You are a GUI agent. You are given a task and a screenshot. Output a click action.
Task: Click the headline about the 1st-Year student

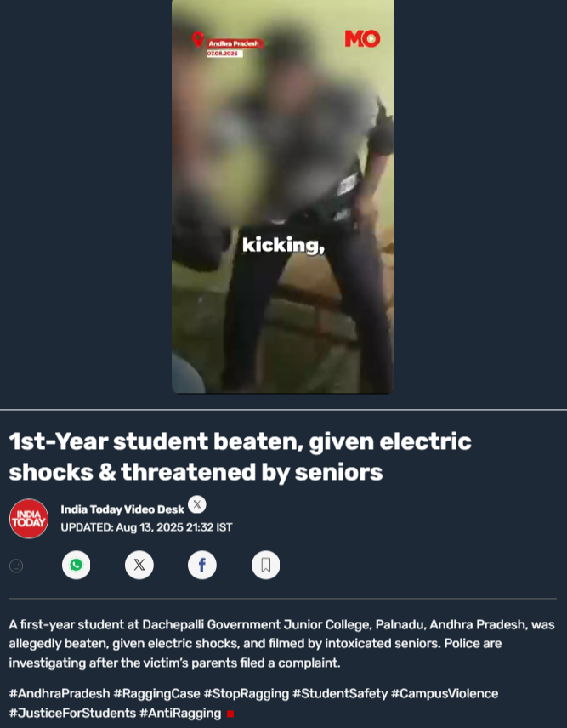[241, 457]
